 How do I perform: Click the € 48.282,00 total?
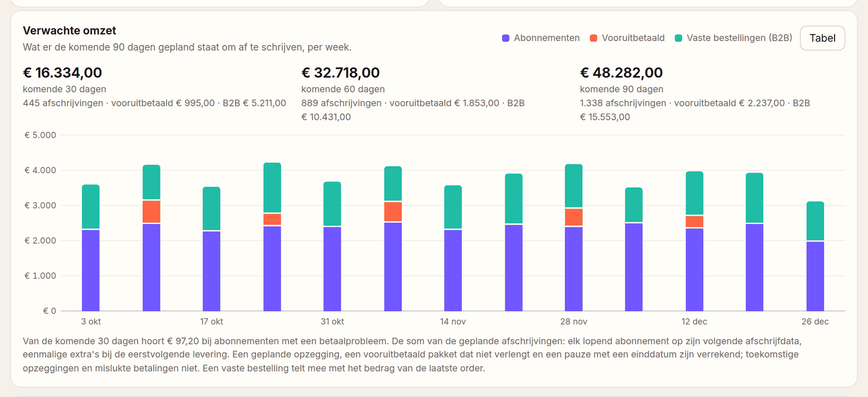point(621,73)
